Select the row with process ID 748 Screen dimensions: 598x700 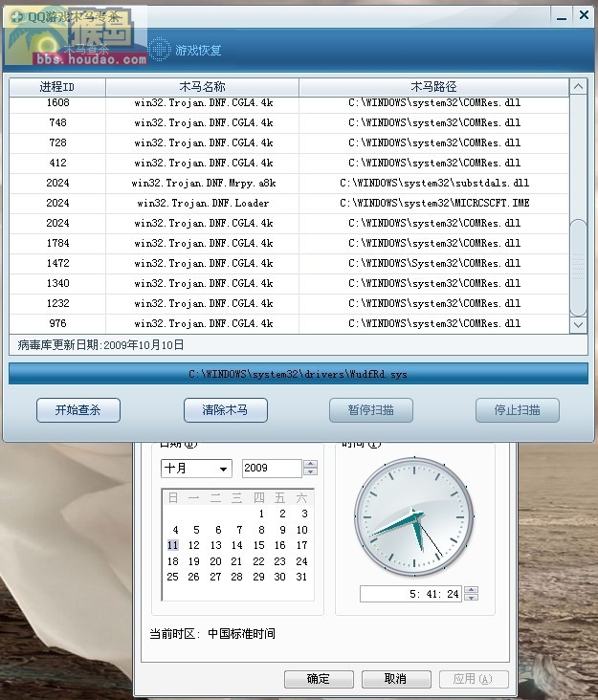289,122
